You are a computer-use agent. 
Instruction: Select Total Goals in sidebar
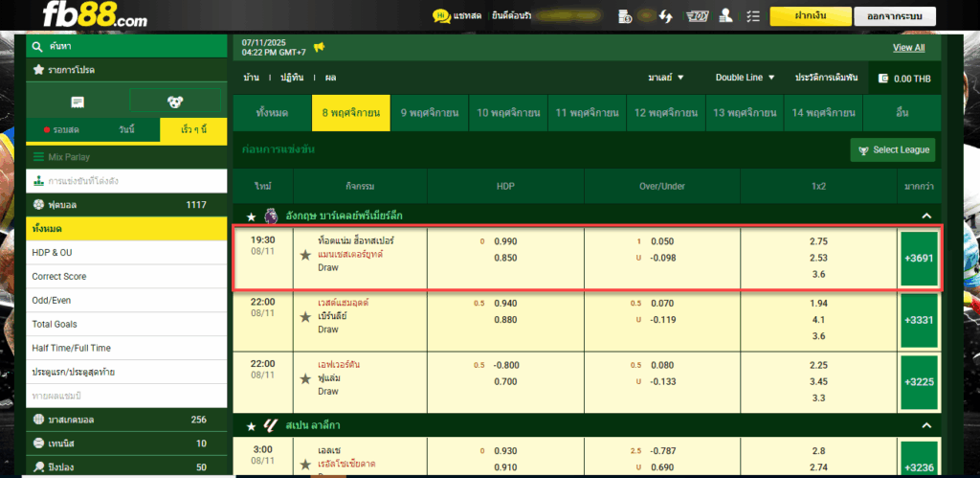[x=126, y=324]
